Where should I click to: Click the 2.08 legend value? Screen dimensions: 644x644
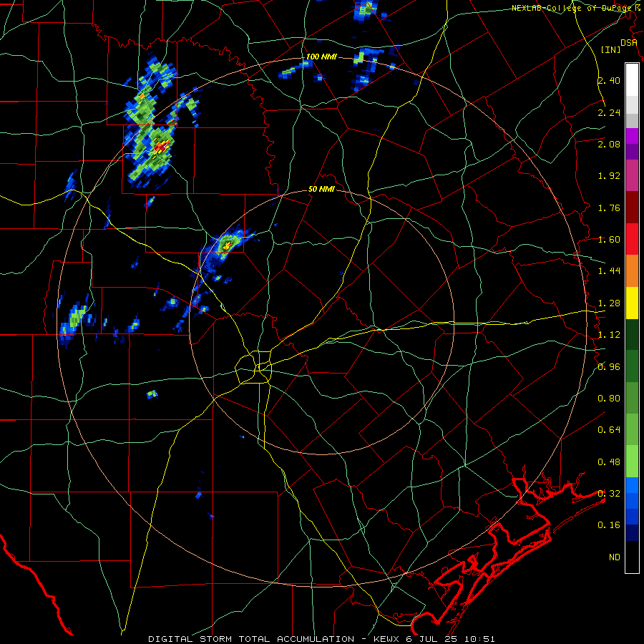pyautogui.click(x=609, y=144)
